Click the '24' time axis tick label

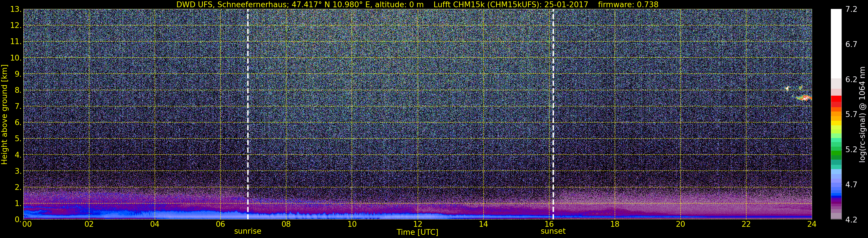coord(812,224)
